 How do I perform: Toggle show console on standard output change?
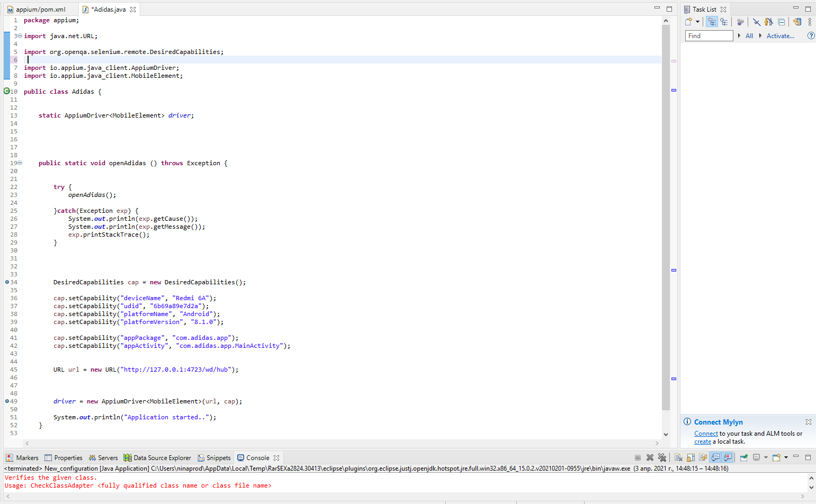pos(715,457)
